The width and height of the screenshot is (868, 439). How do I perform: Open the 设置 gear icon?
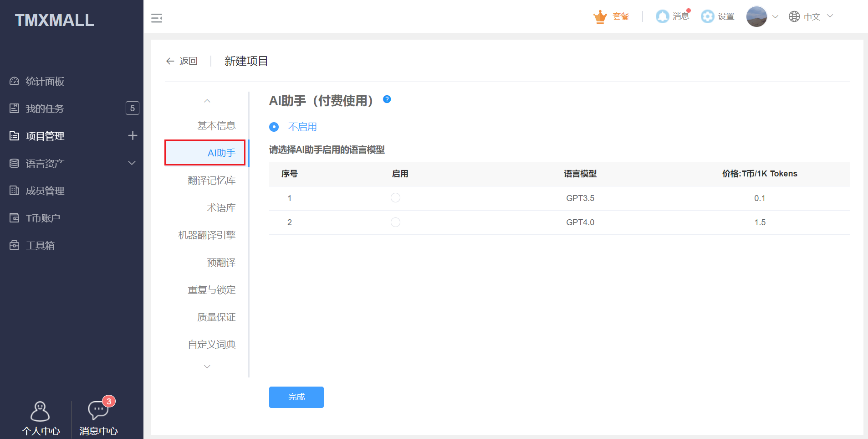706,16
